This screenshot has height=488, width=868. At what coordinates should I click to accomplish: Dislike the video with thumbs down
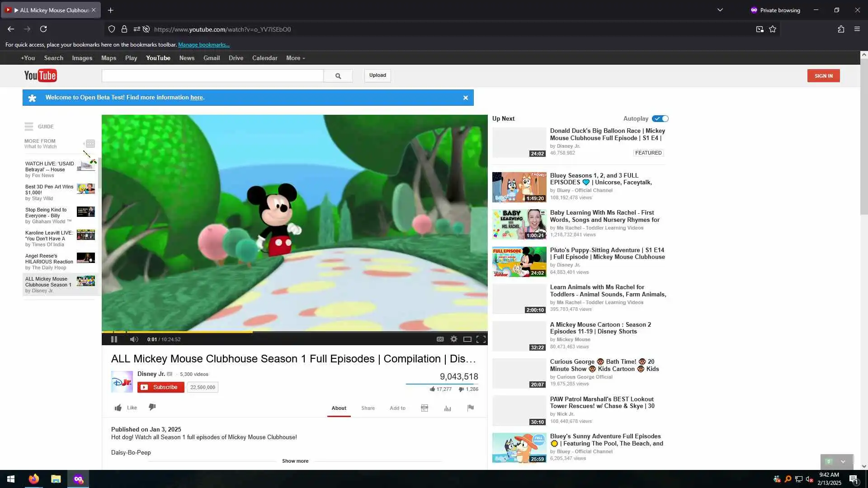(x=152, y=407)
